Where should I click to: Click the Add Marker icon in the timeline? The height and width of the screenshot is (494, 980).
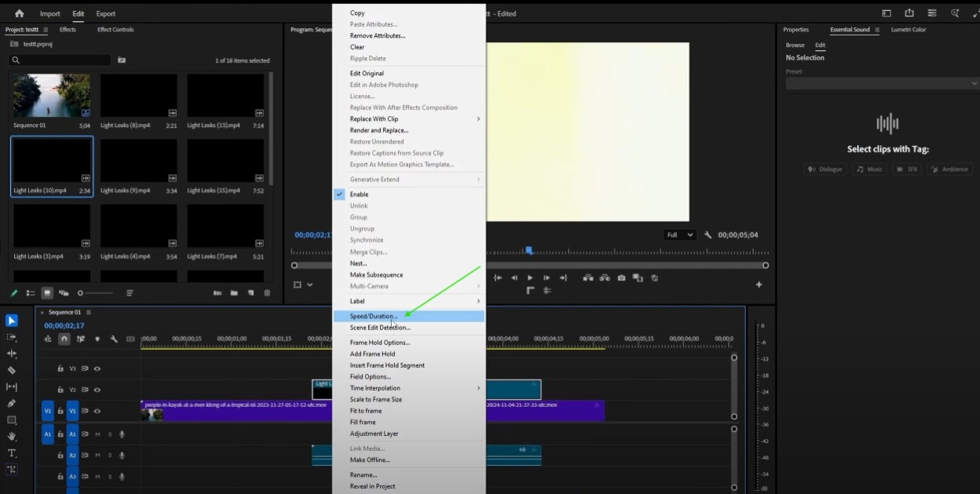[x=97, y=339]
